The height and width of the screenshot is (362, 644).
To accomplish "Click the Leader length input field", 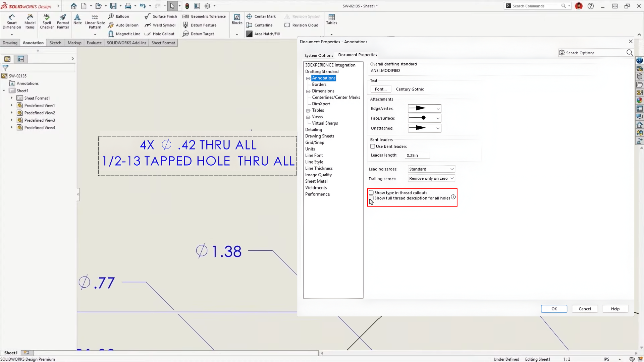I will point(417,156).
